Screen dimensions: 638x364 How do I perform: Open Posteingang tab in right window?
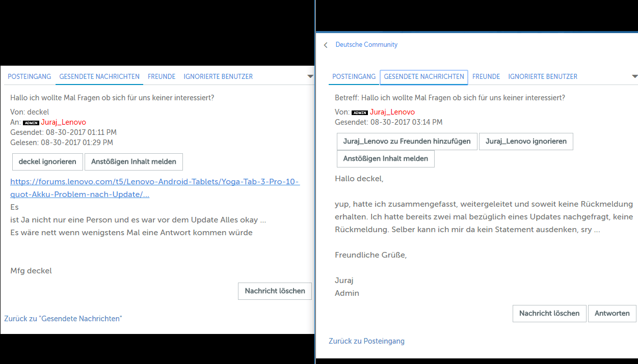(354, 76)
